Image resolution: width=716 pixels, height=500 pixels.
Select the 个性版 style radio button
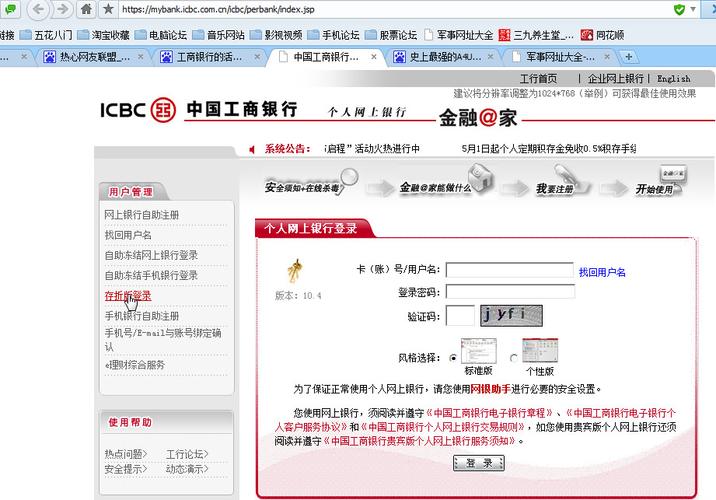(x=514, y=357)
